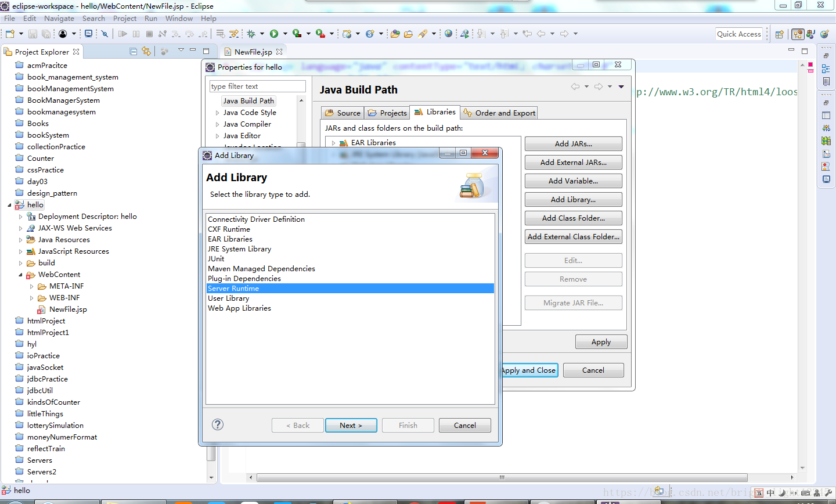The image size is (836, 504).
Task: Expand Java Code Style in properties tree
Action: (x=217, y=113)
